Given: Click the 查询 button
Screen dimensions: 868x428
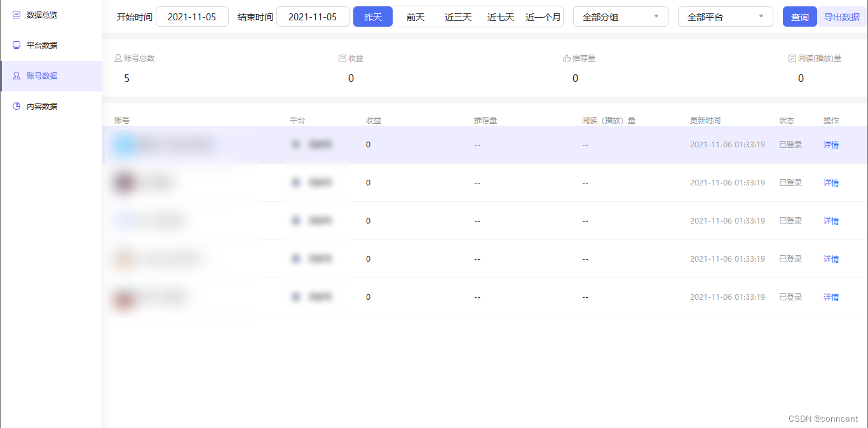Looking at the screenshot, I should (x=800, y=17).
